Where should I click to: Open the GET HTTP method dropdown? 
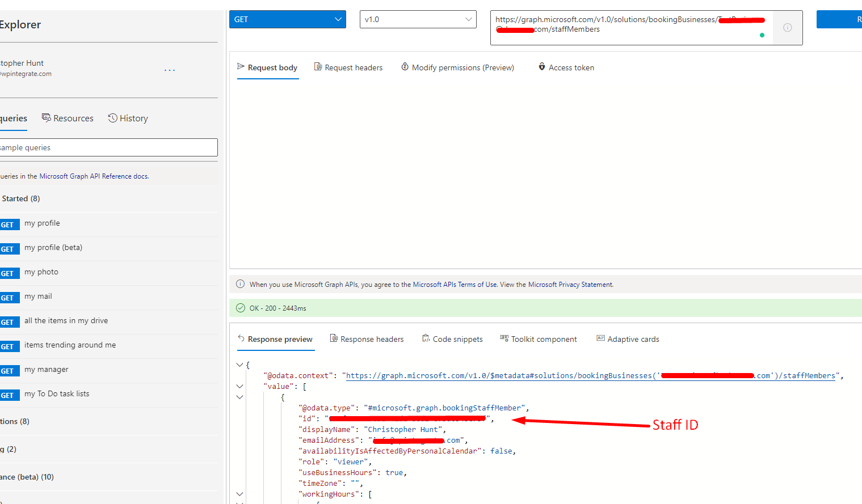point(288,19)
